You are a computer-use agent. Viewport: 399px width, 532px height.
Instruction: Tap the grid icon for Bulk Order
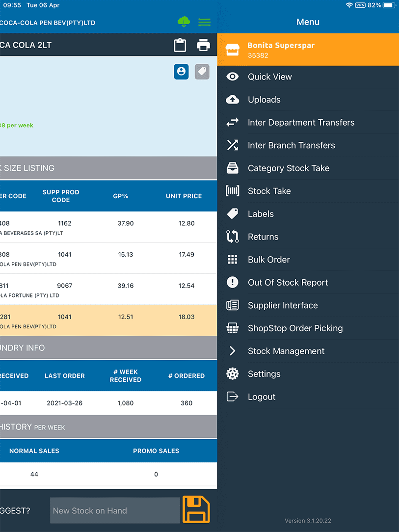tap(233, 260)
